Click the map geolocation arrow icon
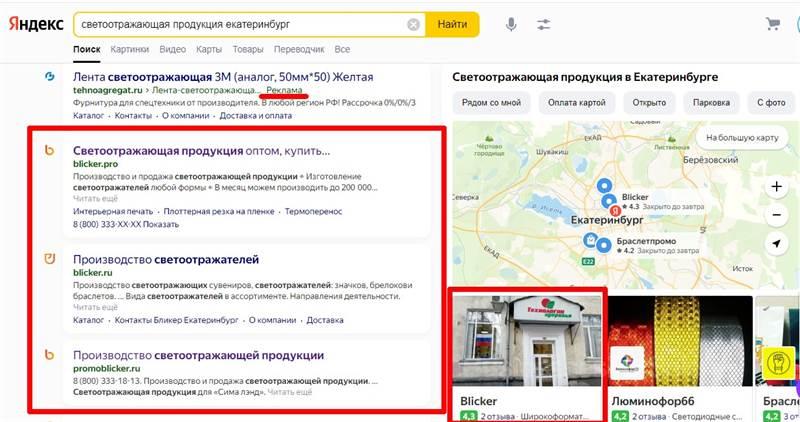 (x=776, y=243)
